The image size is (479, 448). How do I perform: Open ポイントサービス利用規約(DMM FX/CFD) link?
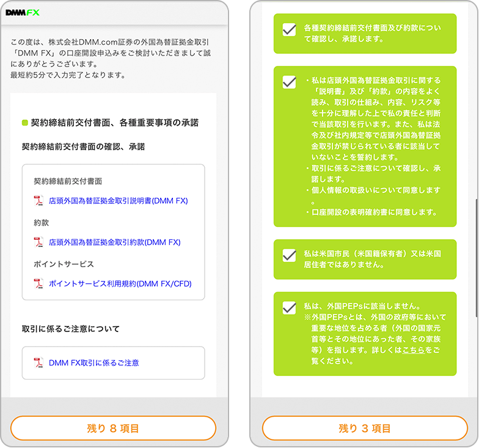[x=120, y=284]
